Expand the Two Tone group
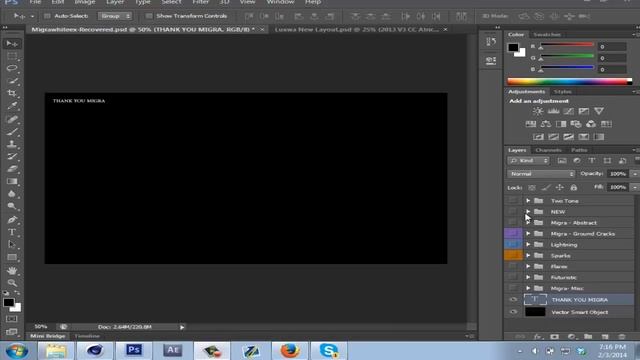 [528, 201]
